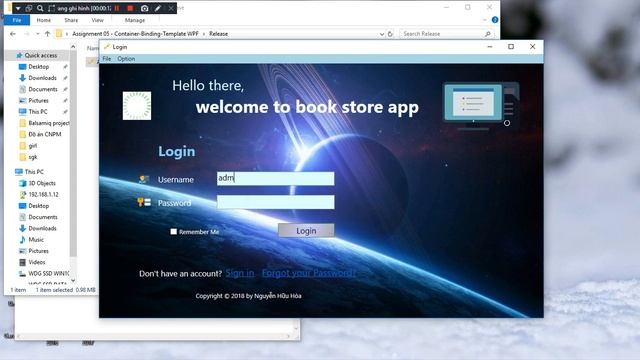Click the Up arrow in File Explorer
Viewport: 640px width, 360px height.
coord(47,34)
